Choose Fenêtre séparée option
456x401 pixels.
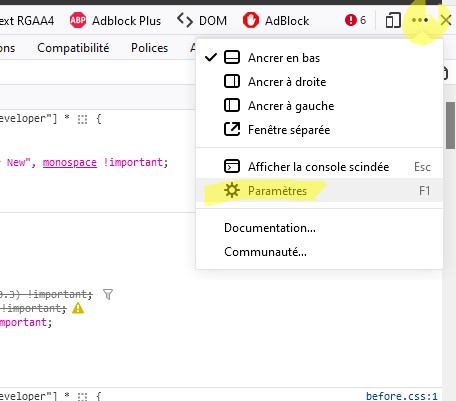319,130
